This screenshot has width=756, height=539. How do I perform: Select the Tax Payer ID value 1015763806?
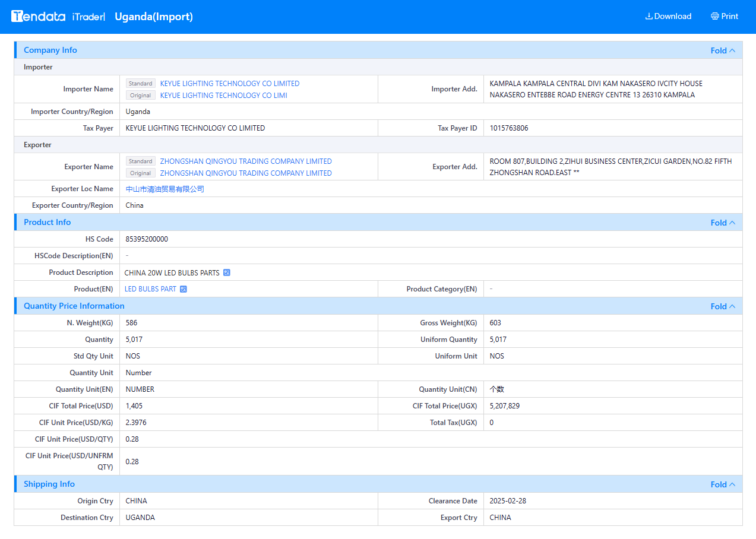coord(509,128)
